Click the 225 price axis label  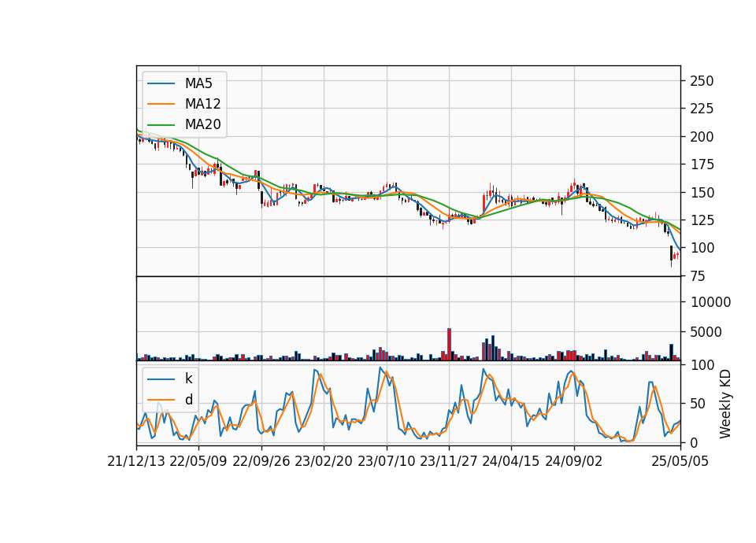702,109
